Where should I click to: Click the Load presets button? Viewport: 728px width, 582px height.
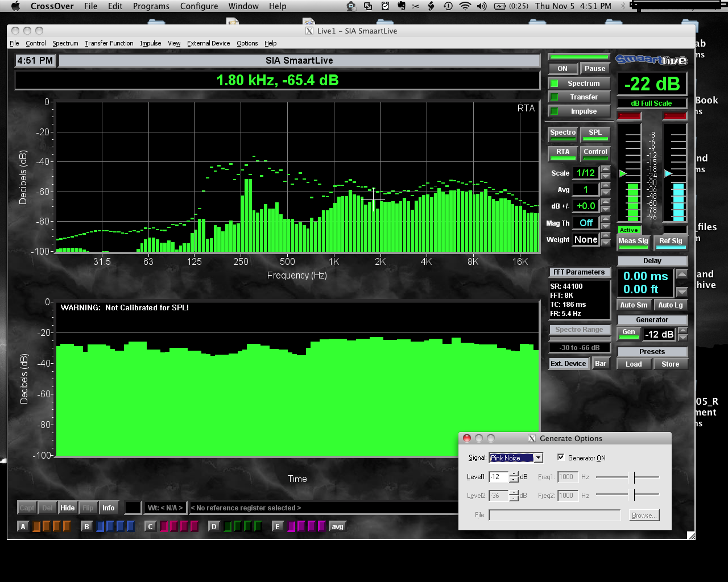[634, 364]
